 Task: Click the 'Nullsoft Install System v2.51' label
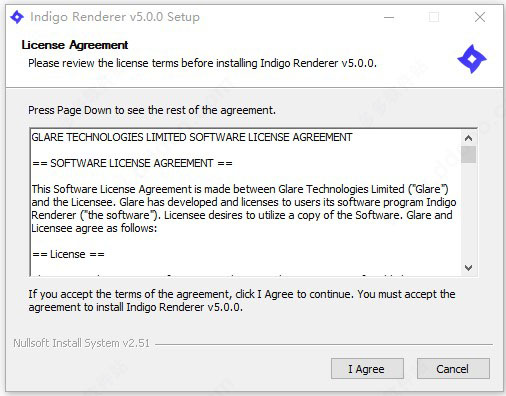[82, 343]
